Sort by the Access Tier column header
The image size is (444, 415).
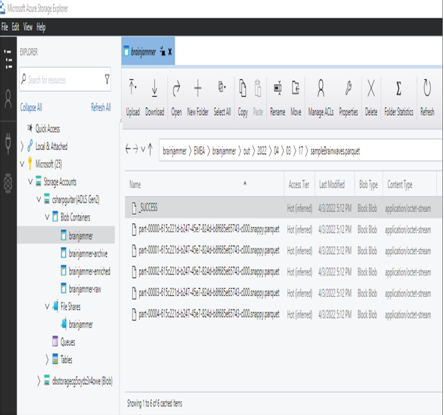click(299, 184)
